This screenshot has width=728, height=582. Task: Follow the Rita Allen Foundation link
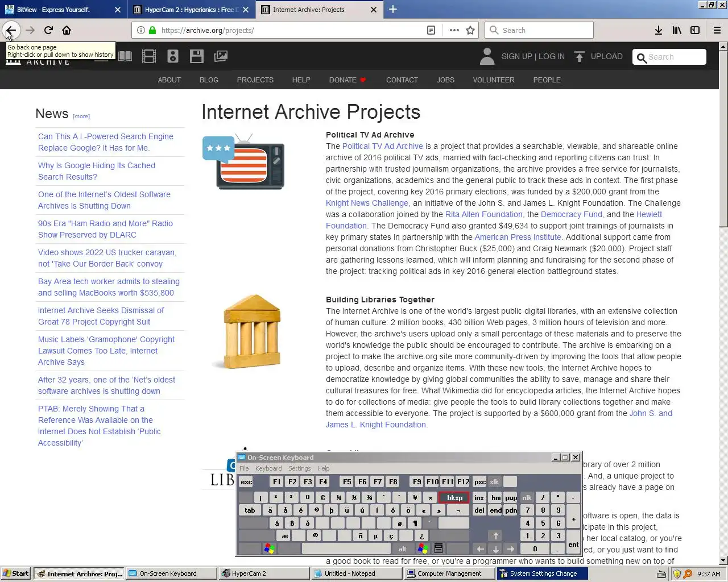coord(483,214)
